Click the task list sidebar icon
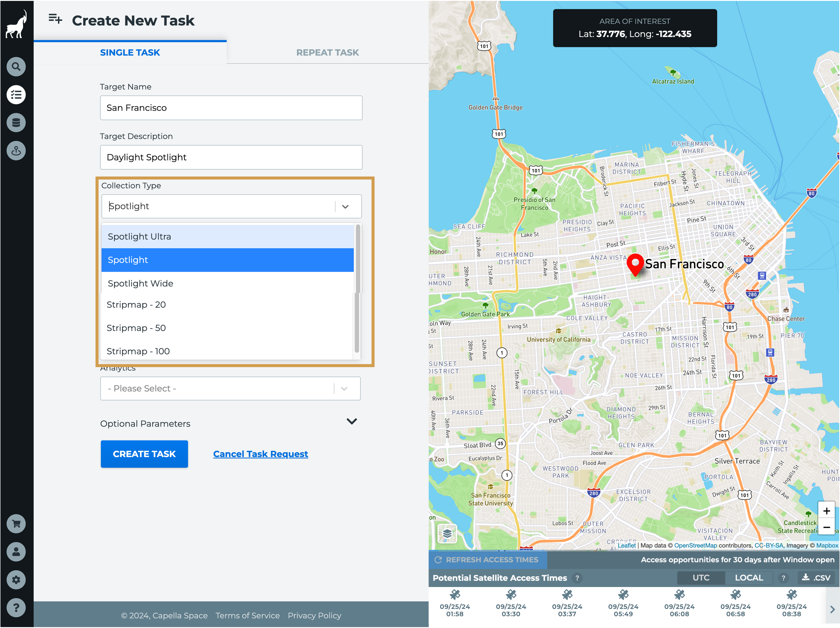This screenshot has width=840, height=628. click(16, 95)
